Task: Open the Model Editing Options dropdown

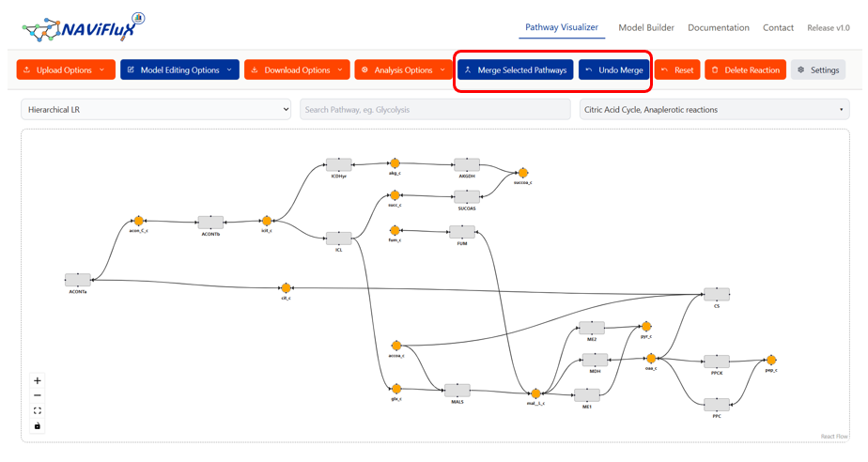Action: tap(179, 70)
